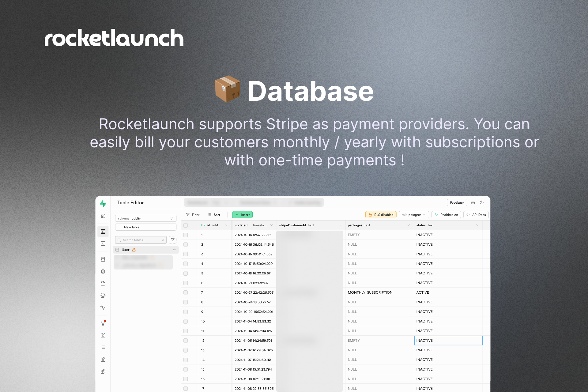
Task: Check the checkbox for row id 5
Action: pos(186,273)
